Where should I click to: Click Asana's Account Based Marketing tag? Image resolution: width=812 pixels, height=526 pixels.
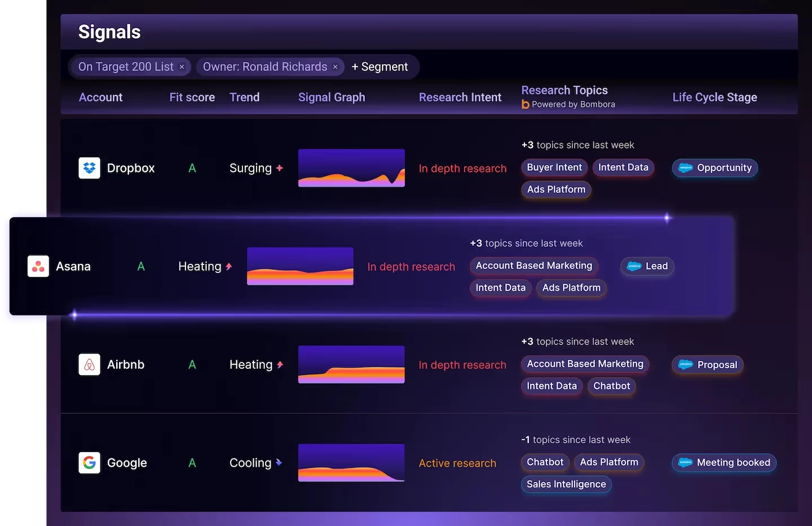(534, 266)
